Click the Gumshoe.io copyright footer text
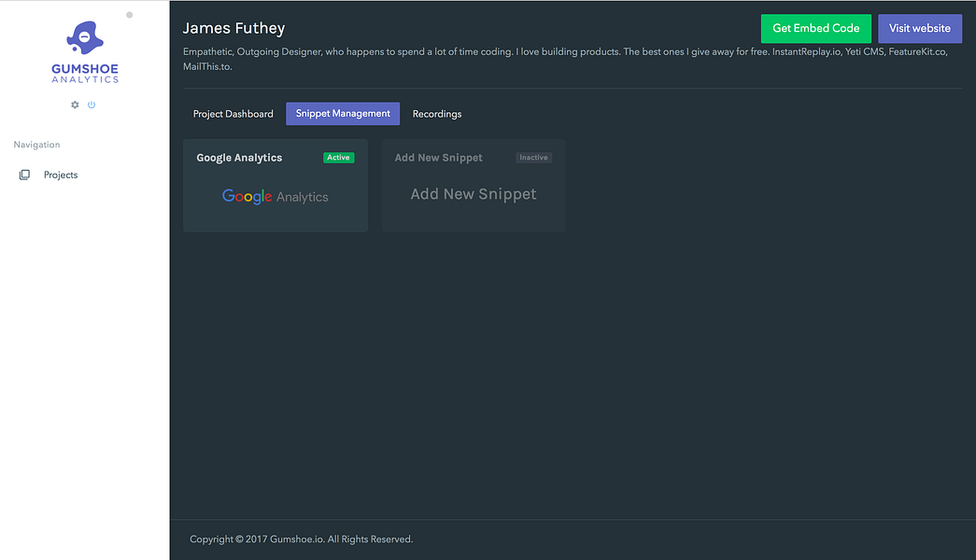 click(301, 539)
